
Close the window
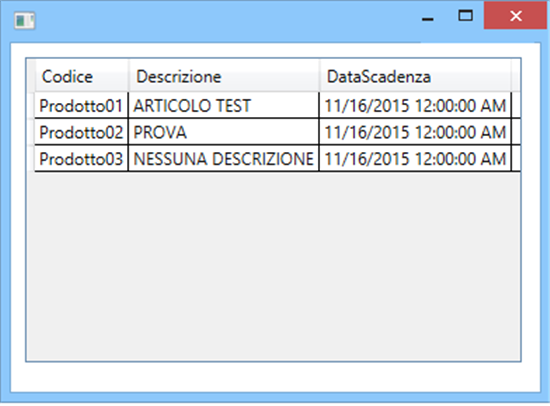(516, 16)
